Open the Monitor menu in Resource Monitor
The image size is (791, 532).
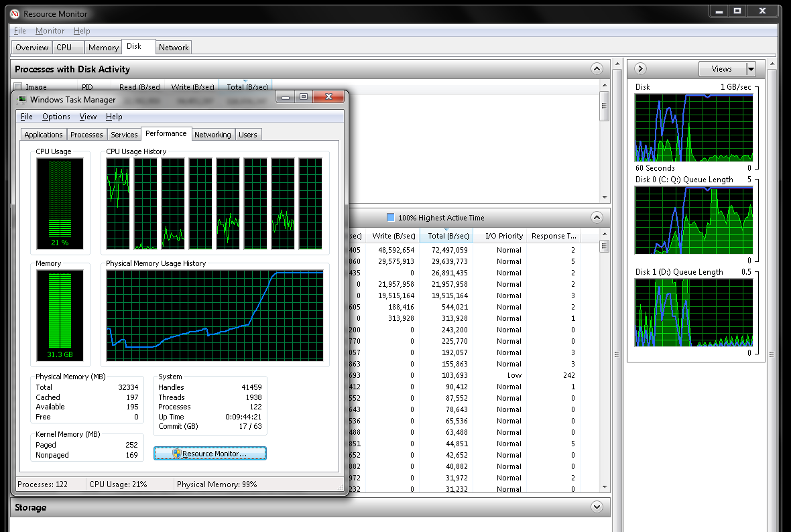point(50,31)
